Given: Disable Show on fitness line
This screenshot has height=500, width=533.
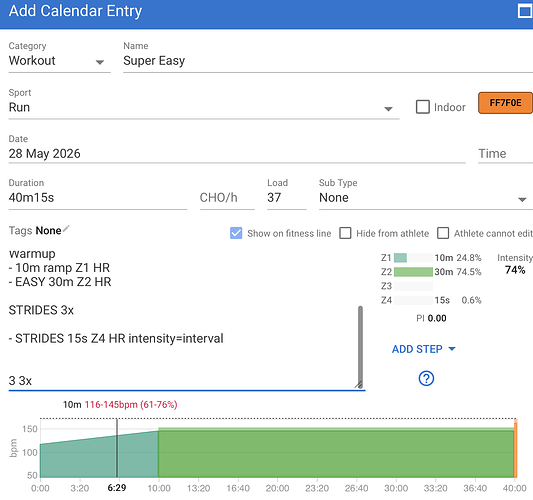Looking at the screenshot, I should (x=236, y=233).
